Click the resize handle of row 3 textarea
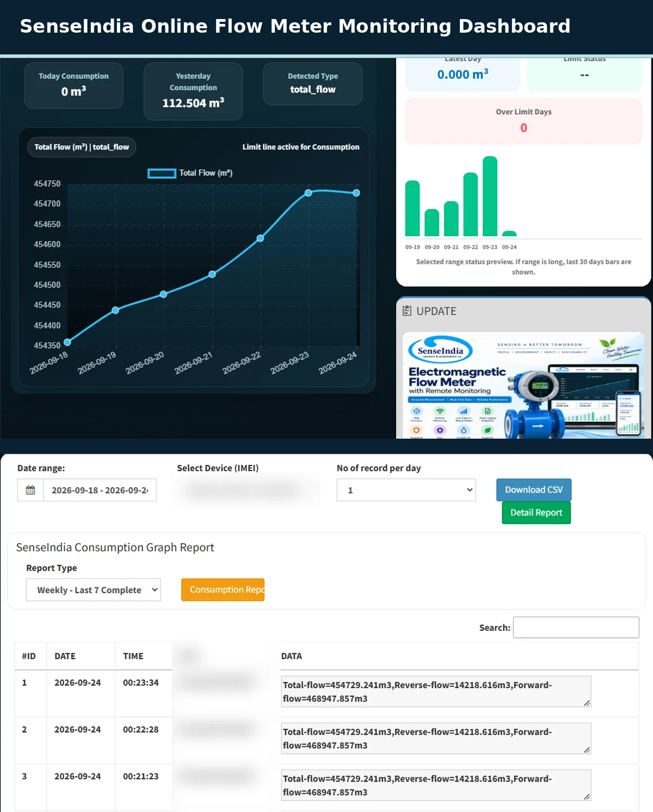The width and height of the screenshot is (653, 812). click(x=587, y=797)
